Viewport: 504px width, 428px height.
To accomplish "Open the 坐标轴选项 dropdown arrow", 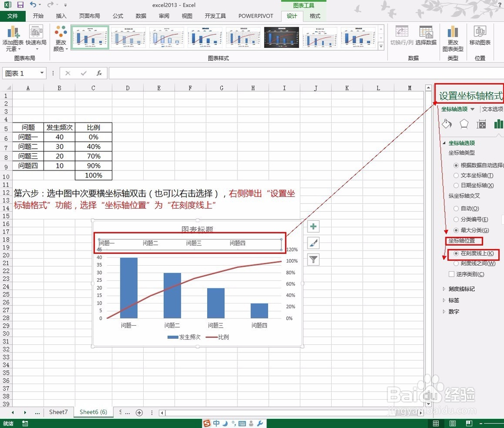I will [473, 109].
